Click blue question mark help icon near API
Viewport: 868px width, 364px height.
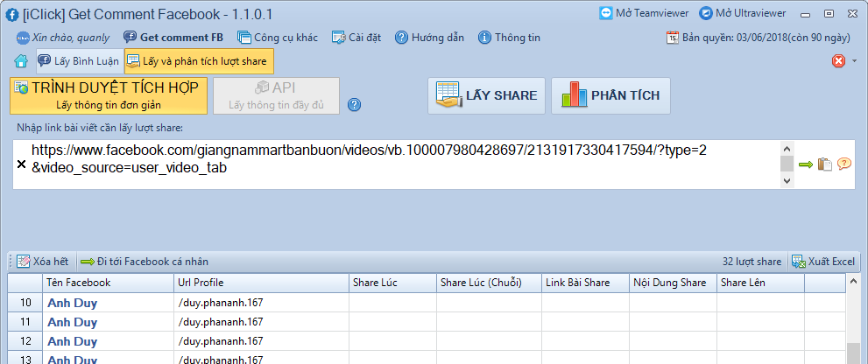pos(354,104)
